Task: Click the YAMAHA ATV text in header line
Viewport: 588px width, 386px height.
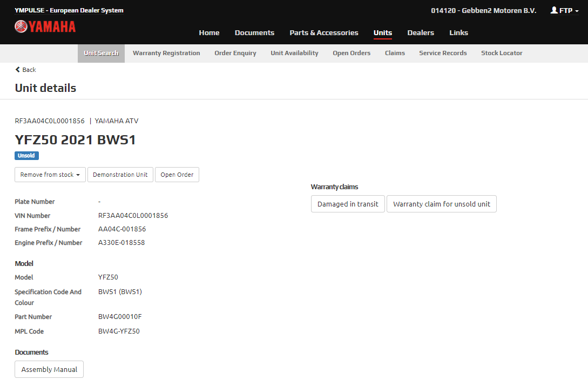Action: point(117,121)
